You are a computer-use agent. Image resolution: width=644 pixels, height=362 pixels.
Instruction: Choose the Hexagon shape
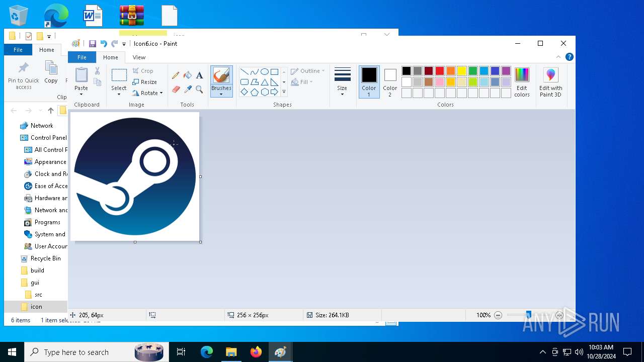264,92
